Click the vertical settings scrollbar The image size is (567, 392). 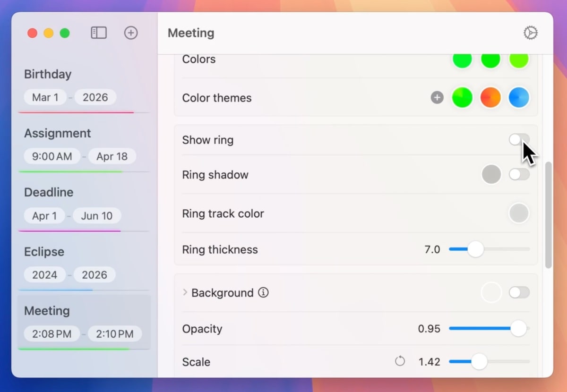[548, 215]
